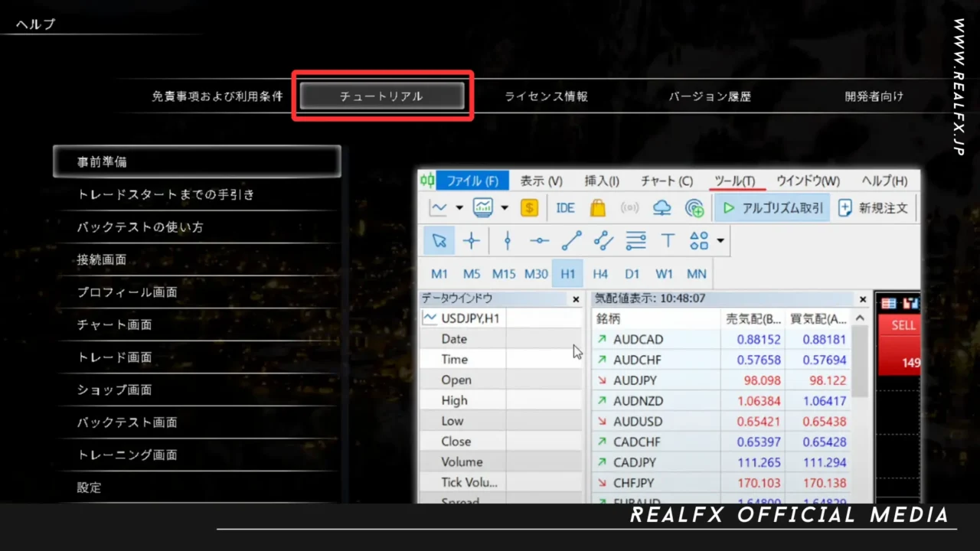Select the horizontal line drawing tool
980x551 pixels.
point(539,241)
